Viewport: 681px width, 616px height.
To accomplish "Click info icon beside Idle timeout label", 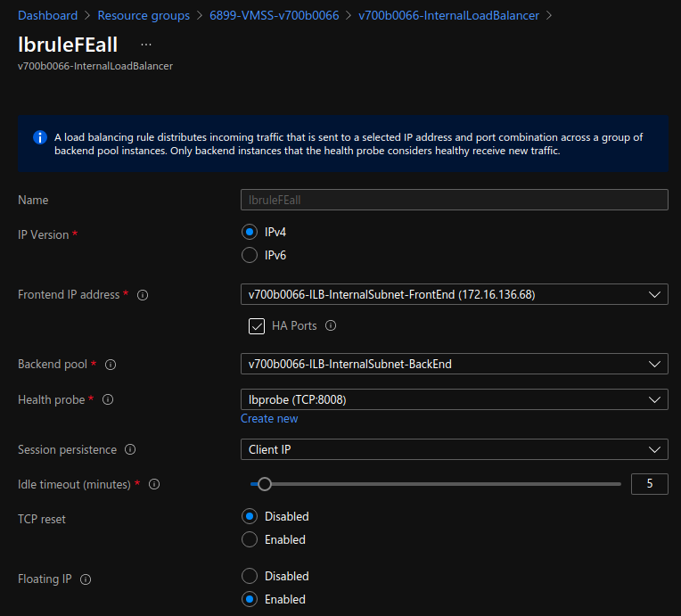I will [154, 484].
